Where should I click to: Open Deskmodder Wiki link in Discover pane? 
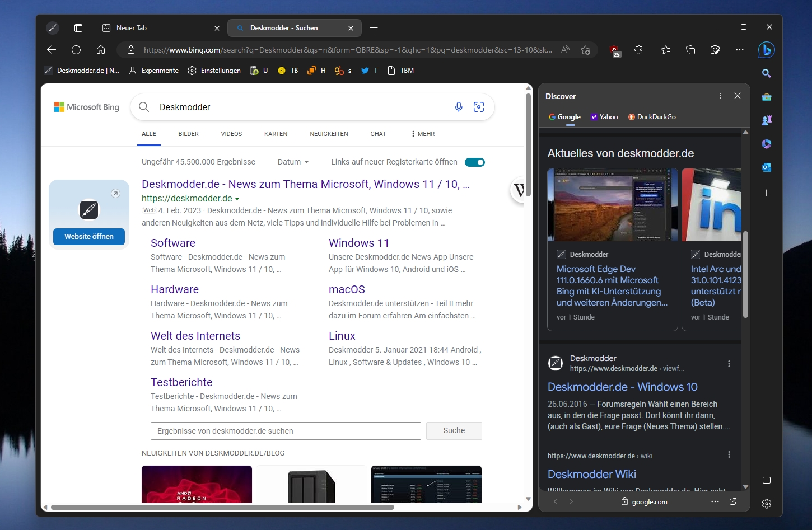tap(592, 474)
